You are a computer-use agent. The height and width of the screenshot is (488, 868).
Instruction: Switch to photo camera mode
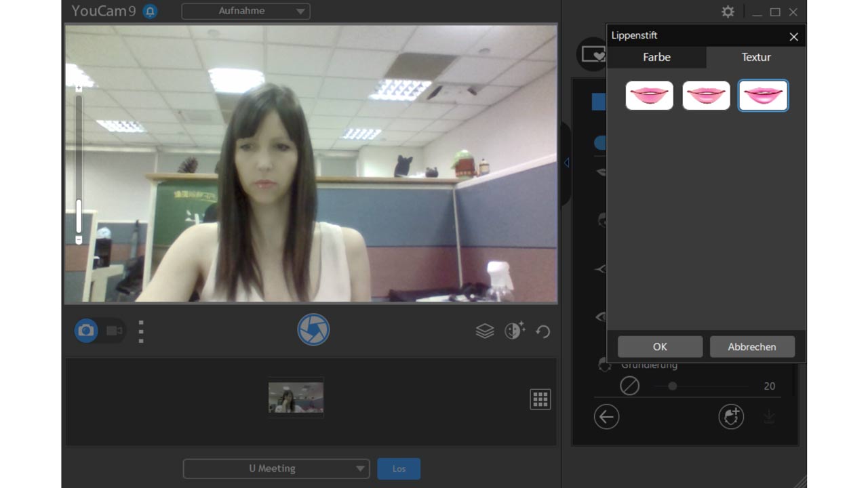pos(86,331)
